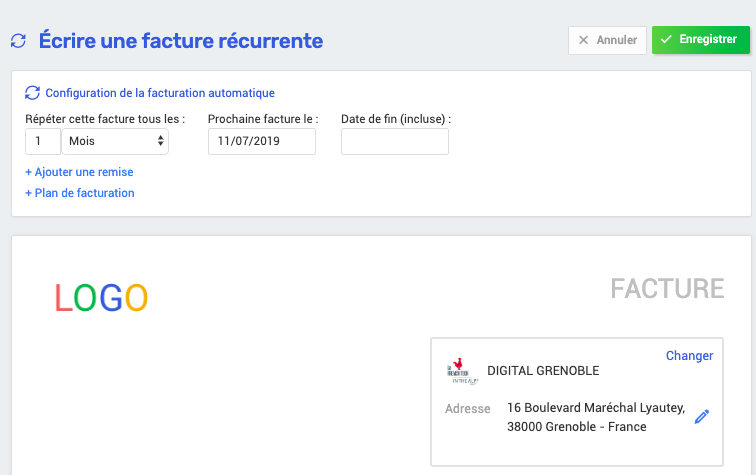Click the Changer link for client
The height and width of the screenshot is (475, 756).
tap(689, 356)
